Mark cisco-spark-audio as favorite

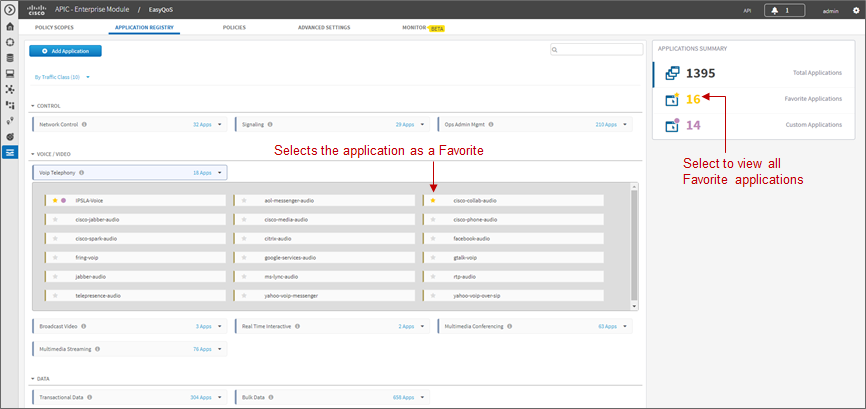click(x=55, y=238)
